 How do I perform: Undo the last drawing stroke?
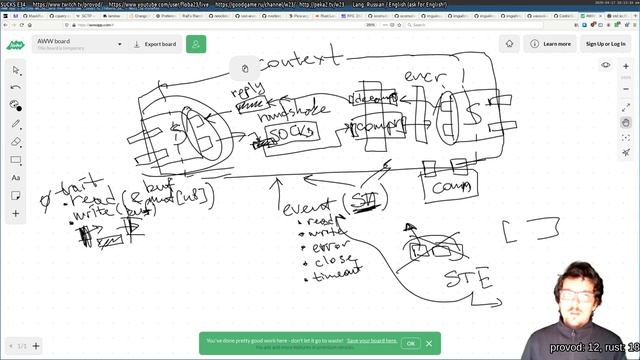16,87
